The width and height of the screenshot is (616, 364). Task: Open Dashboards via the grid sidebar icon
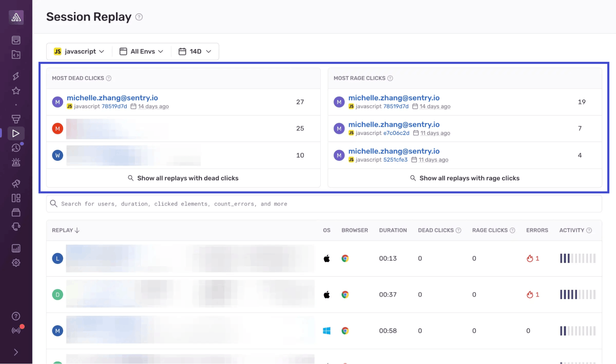coord(16,198)
